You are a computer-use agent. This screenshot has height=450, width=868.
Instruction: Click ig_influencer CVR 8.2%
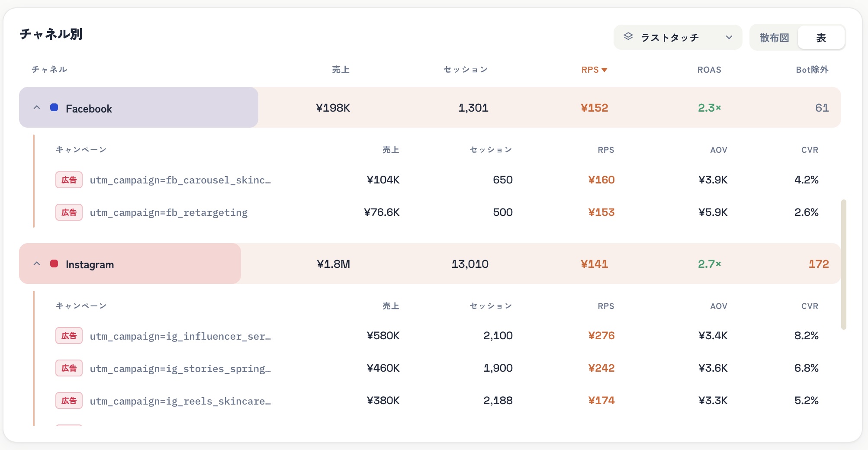pos(806,335)
